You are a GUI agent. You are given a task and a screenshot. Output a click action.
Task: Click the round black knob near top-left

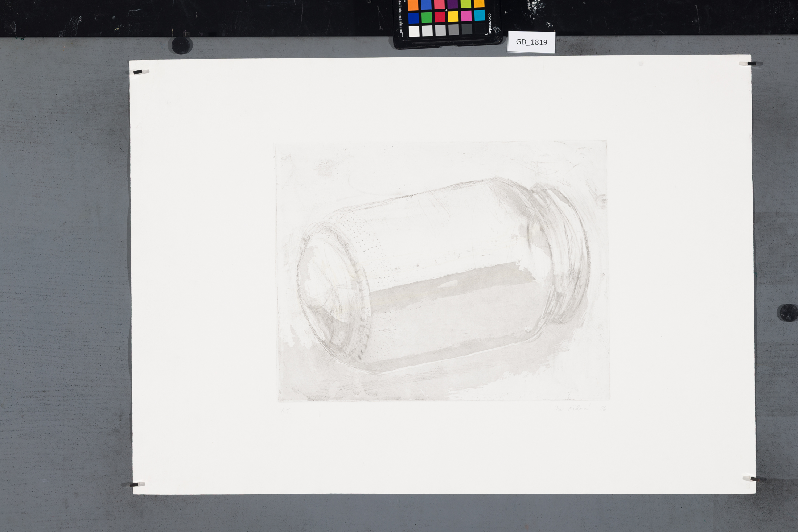tap(181, 45)
